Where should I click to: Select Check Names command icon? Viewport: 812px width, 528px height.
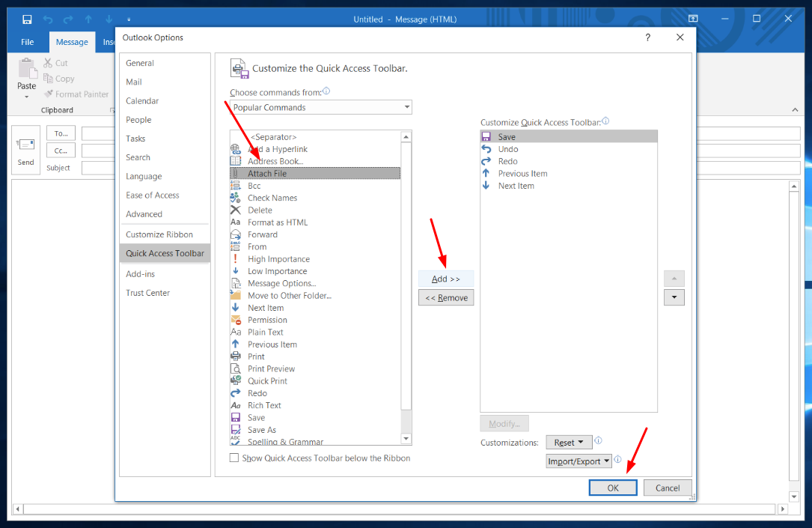tap(236, 198)
